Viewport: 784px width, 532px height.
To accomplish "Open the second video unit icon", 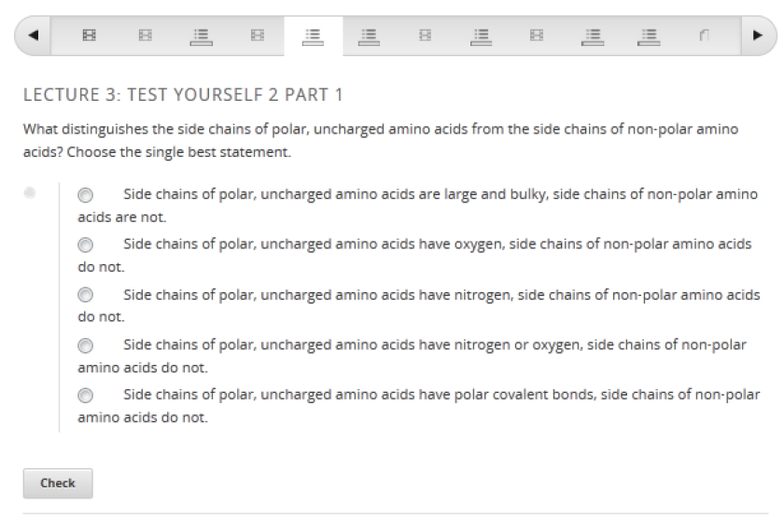I will (145, 36).
